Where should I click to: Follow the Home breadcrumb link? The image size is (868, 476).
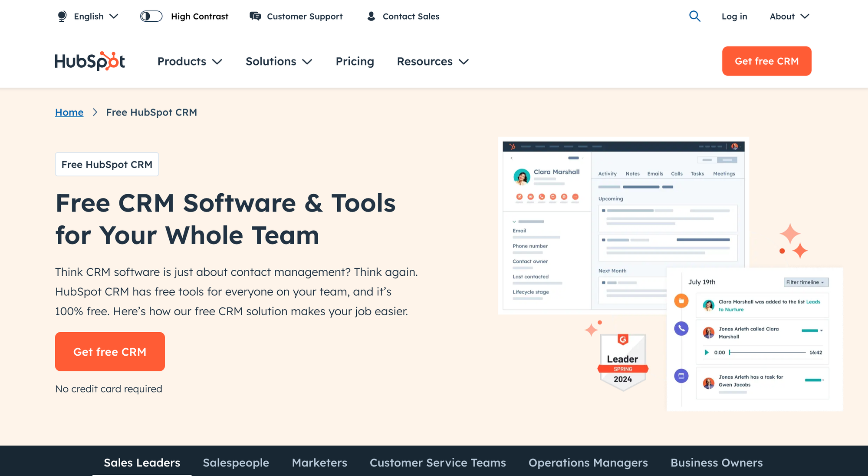(69, 112)
